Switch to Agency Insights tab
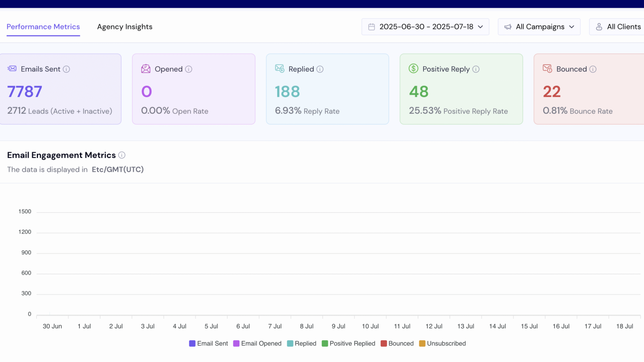 (x=124, y=27)
